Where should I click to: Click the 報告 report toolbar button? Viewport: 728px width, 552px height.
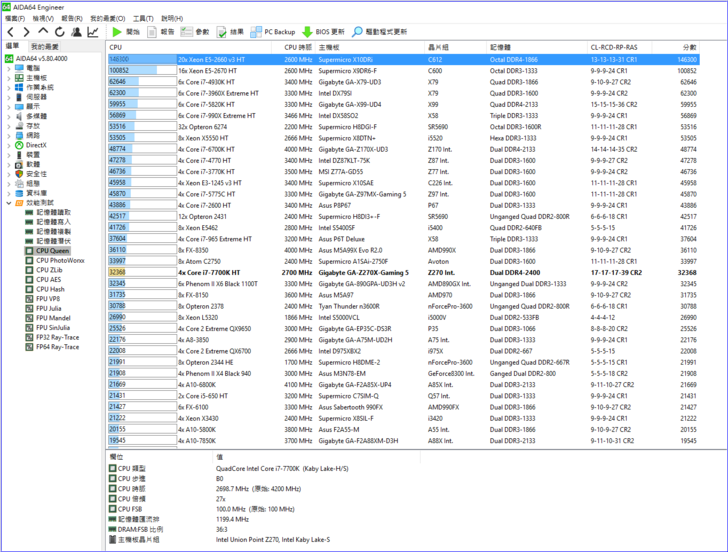[x=160, y=32]
